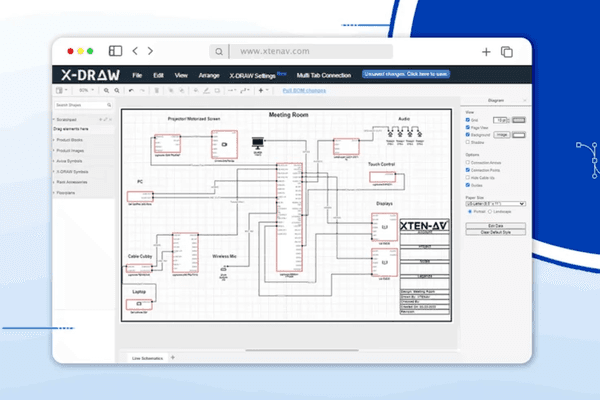The image size is (600, 400).
Task: Open the 90% zoom level dropdown
Action: coord(86,91)
